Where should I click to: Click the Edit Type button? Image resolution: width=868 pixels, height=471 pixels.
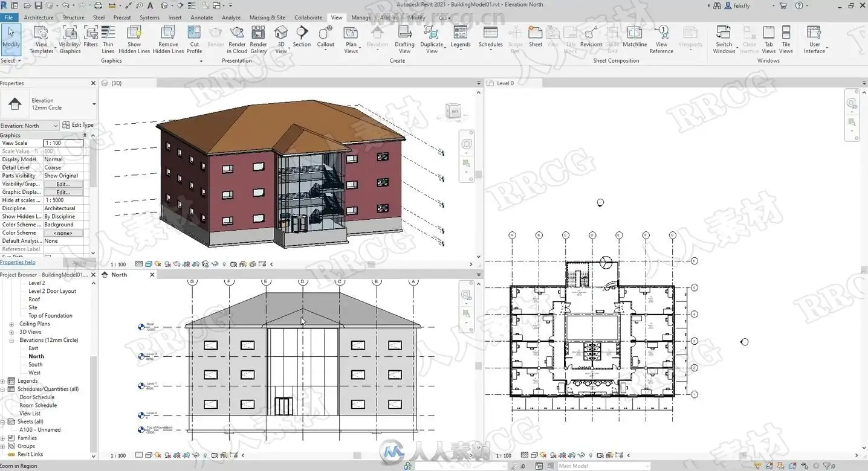tap(79, 125)
